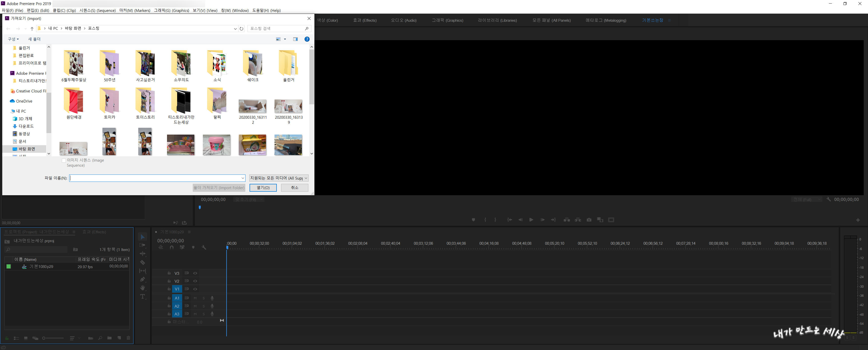Open timeline wrench display settings
868x350 pixels.
[204, 247]
